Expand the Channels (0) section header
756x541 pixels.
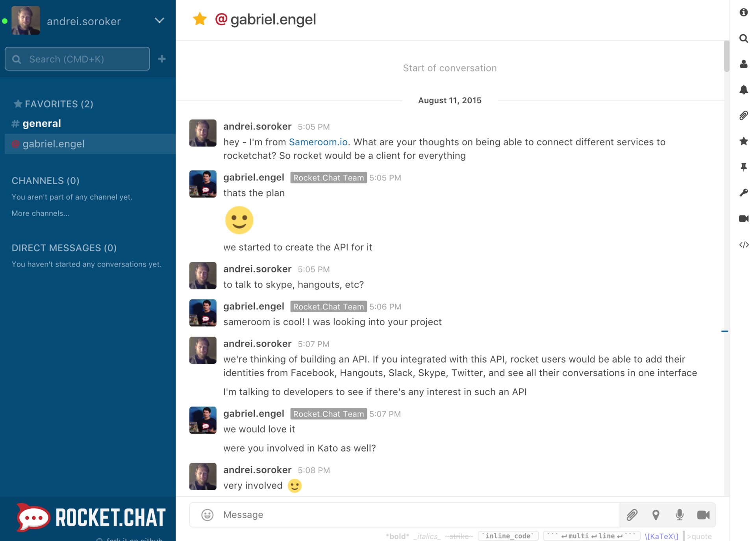click(45, 180)
